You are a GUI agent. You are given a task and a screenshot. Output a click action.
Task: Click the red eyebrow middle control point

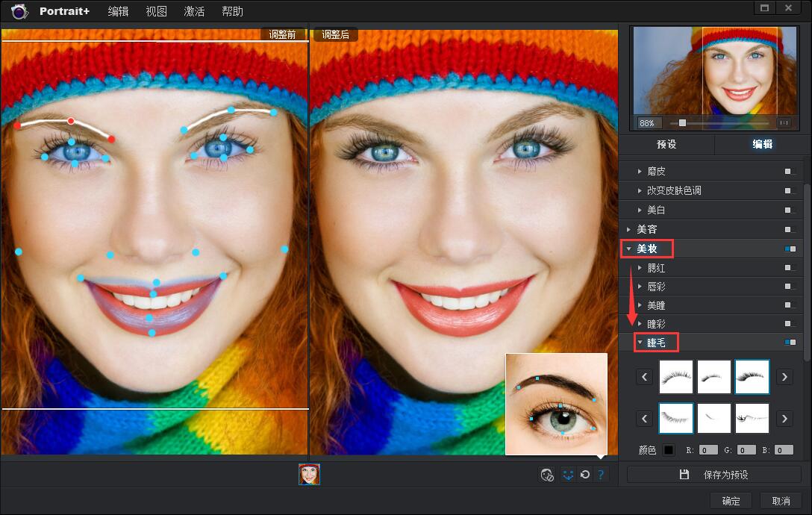(x=71, y=121)
